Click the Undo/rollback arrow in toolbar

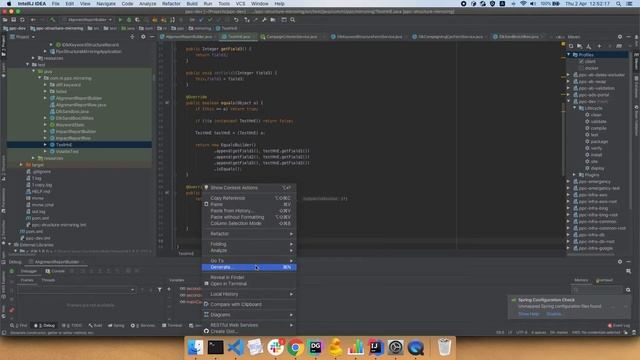[236, 20]
